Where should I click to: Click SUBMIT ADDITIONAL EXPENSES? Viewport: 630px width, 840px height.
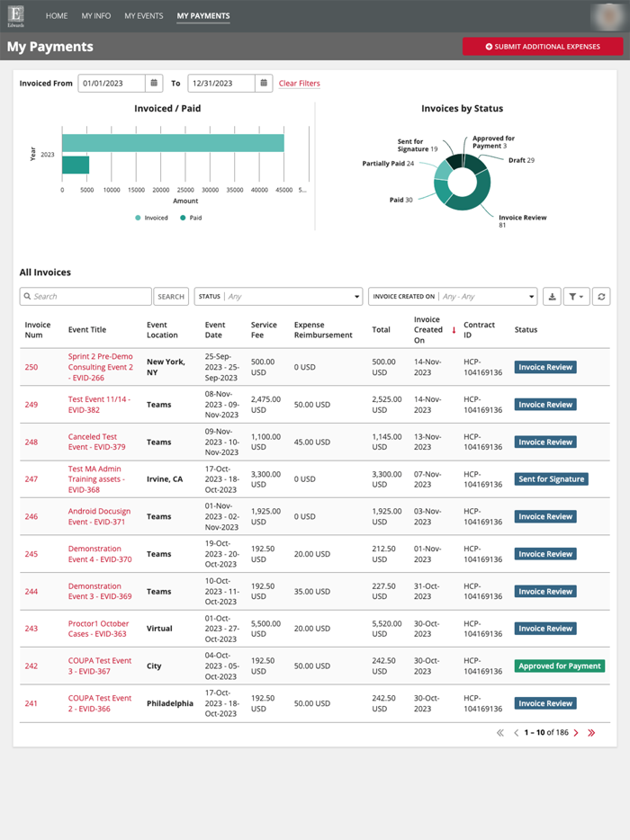click(543, 46)
